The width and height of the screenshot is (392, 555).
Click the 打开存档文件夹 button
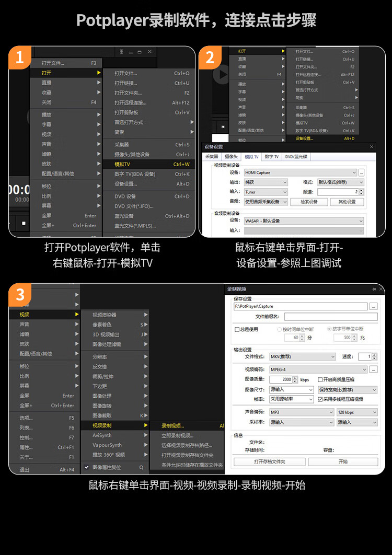click(270, 461)
